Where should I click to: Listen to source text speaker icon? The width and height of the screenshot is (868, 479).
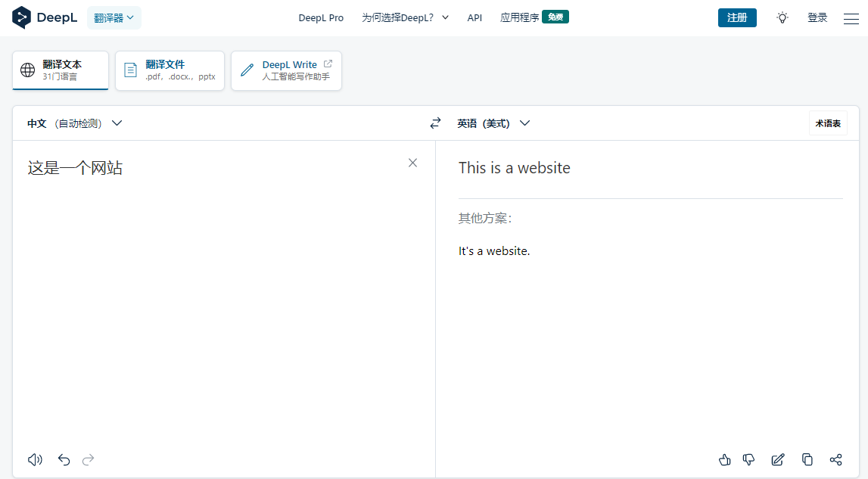click(x=35, y=459)
